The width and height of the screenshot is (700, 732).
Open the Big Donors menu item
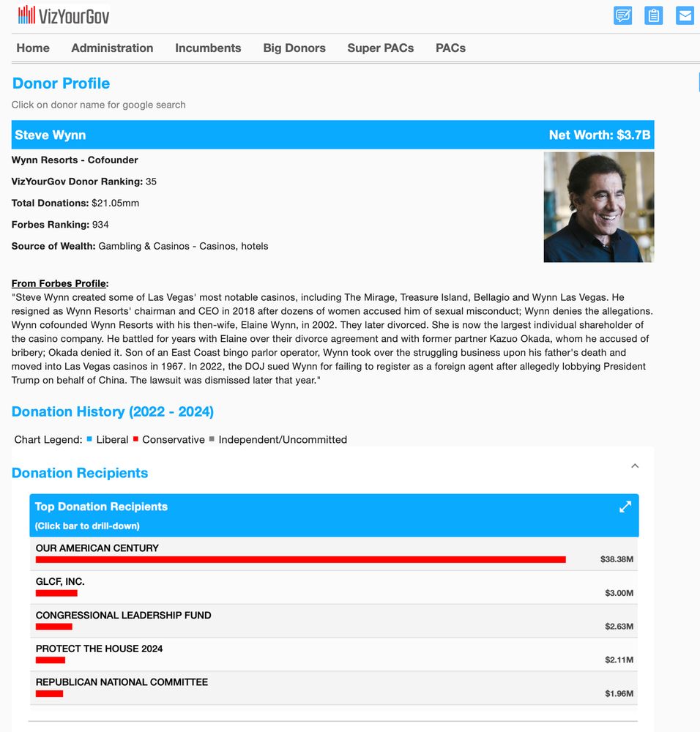pos(294,48)
